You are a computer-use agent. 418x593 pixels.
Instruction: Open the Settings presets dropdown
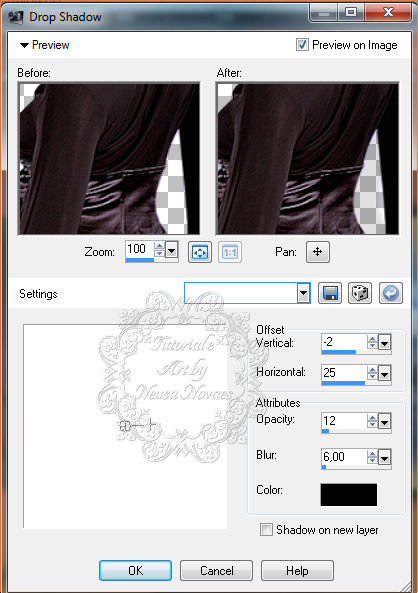303,293
